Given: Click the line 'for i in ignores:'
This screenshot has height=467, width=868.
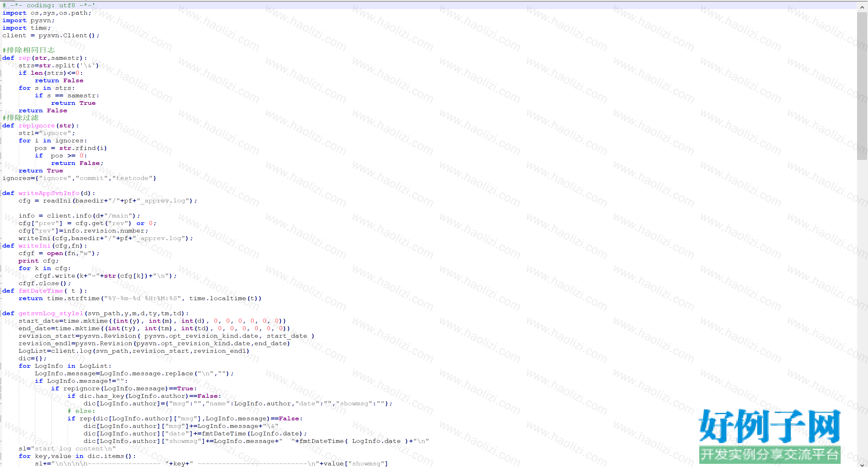Looking at the screenshot, I should point(53,141).
